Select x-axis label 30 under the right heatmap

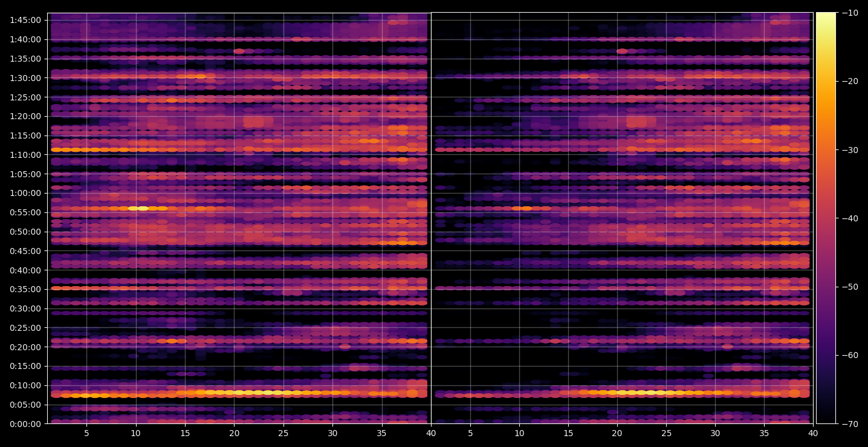click(716, 434)
